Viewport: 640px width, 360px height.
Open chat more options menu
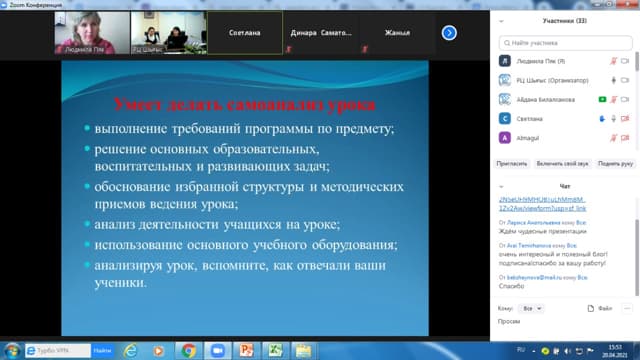point(627,309)
